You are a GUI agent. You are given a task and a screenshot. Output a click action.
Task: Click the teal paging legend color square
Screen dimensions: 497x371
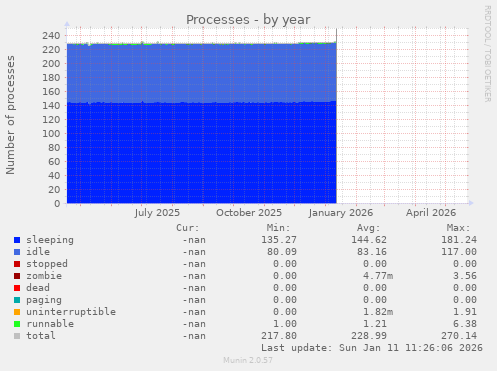(x=17, y=300)
